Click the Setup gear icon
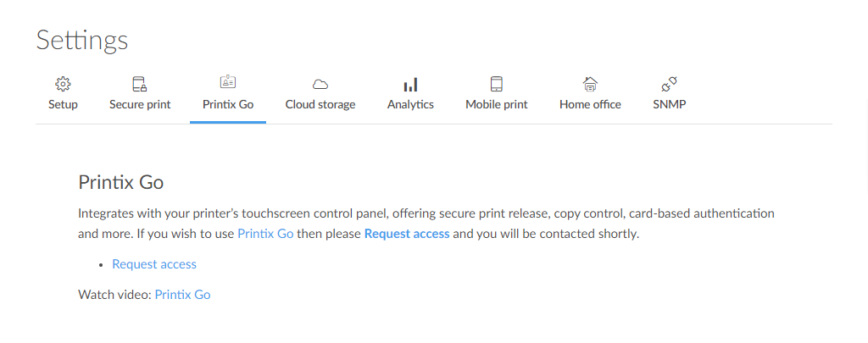868x343 pixels. tap(63, 84)
